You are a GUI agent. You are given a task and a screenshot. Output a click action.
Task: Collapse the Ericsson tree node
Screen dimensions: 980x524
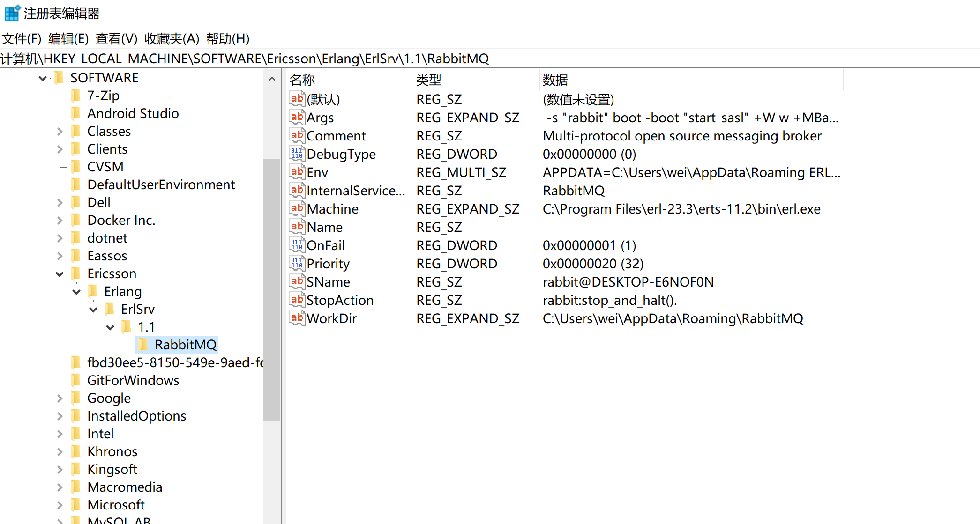pos(60,274)
